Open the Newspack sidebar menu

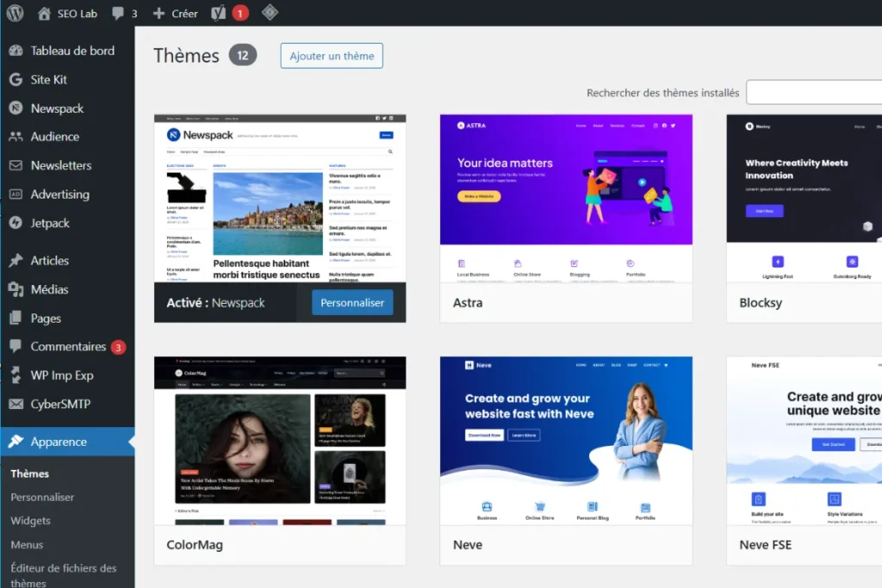point(57,108)
